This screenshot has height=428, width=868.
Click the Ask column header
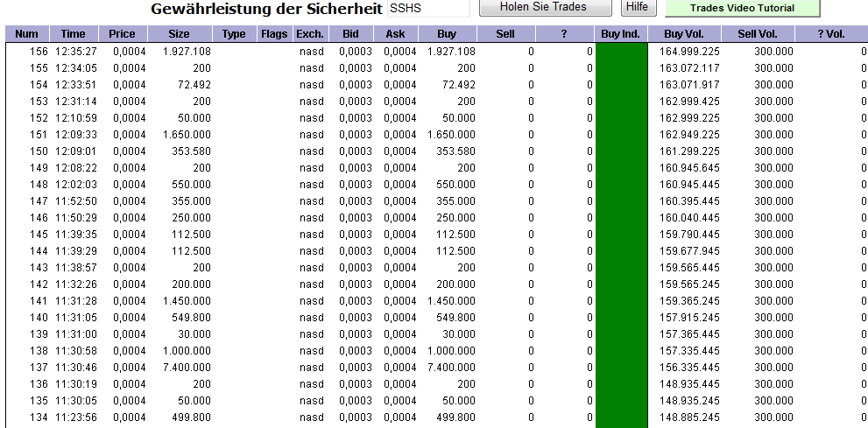coord(395,34)
